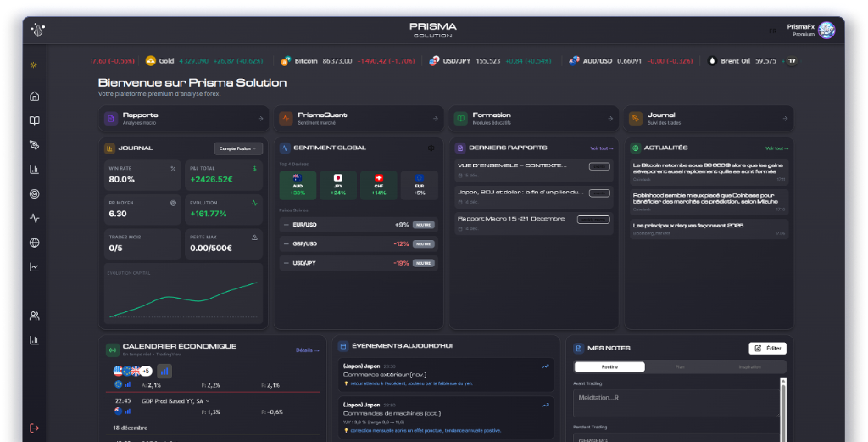Open the open-book icon in sidebar
The height and width of the screenshot is (442, 868).
34,120
